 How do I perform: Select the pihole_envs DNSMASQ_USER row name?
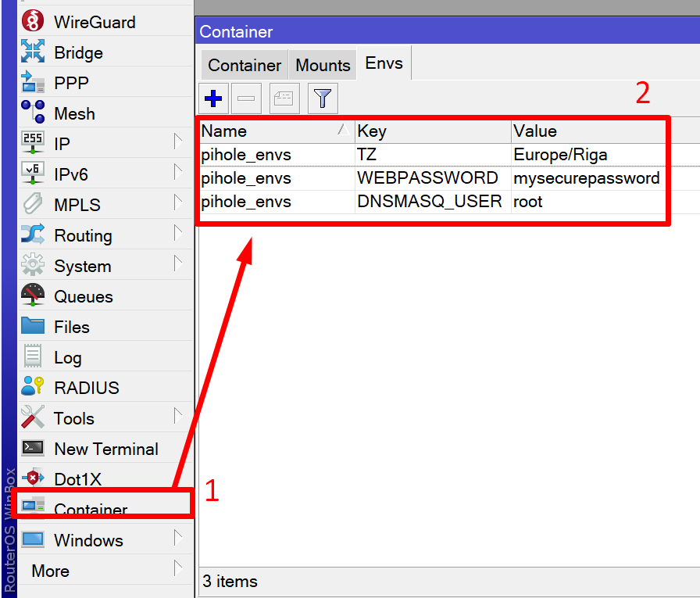(x=246, y=202)
